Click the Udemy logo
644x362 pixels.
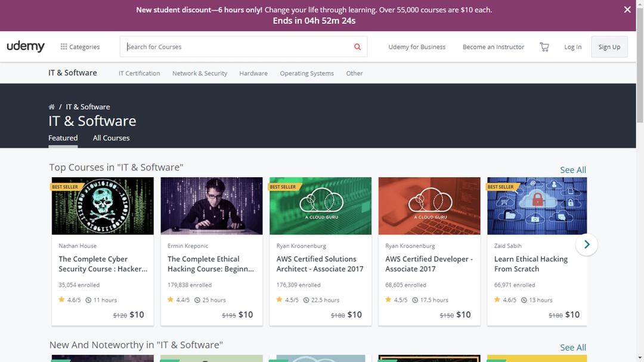point(26,47)
